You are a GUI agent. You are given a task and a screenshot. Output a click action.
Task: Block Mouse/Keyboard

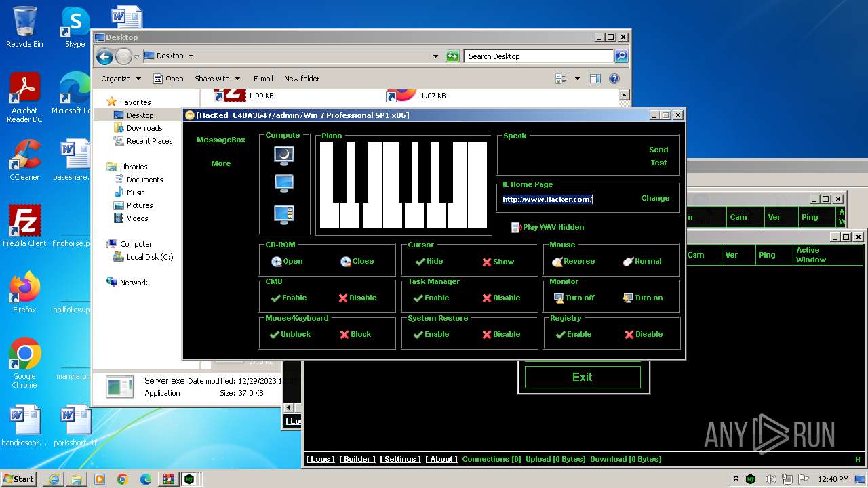(x=355, y=334)
